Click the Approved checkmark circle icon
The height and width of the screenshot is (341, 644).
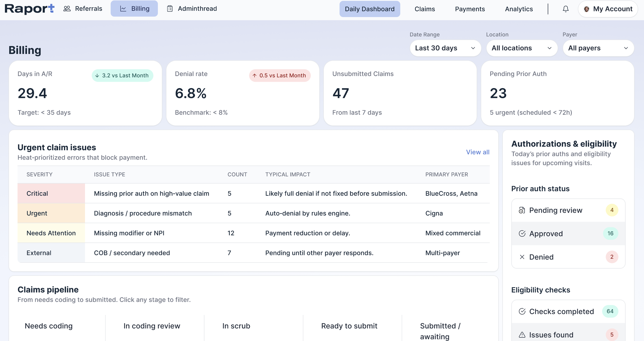pos(522,234)
